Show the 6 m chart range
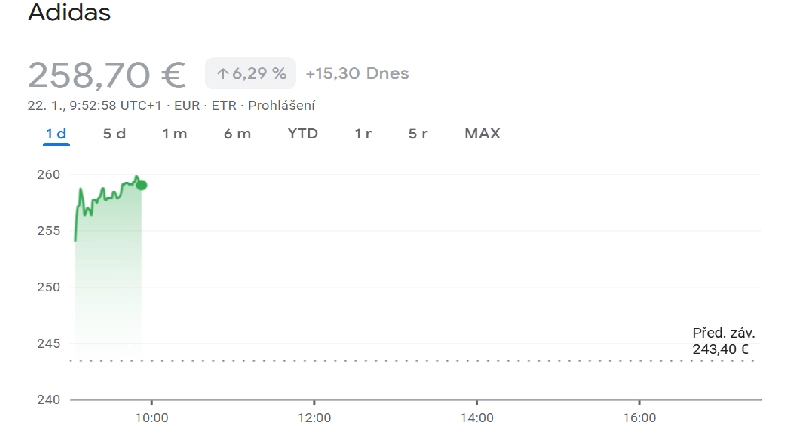The width and height of the screenshot is (793, 444). [x=237, y=134]
